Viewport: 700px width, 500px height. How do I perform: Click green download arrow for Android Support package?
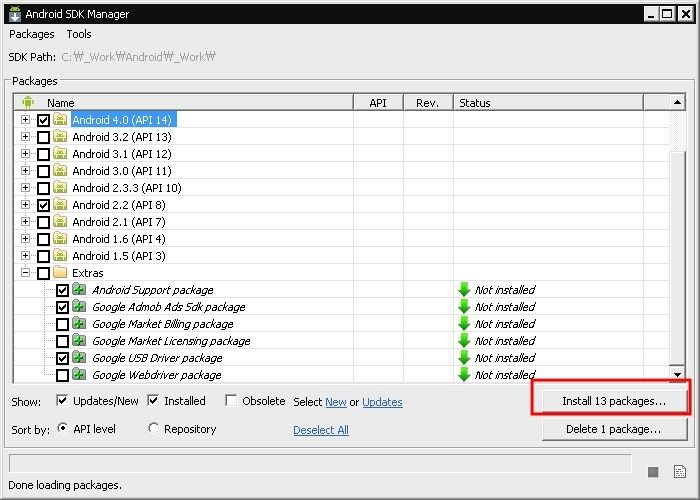(x=464, y=289)
